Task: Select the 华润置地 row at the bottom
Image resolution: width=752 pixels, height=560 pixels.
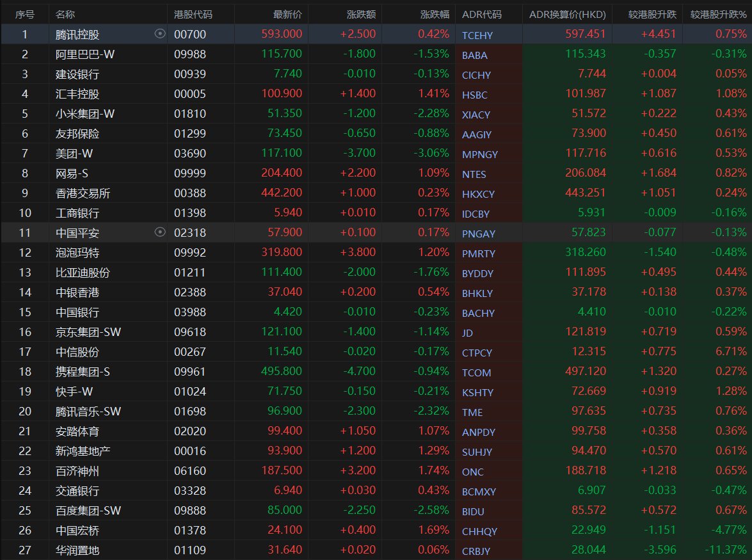Action: [x=77, y=550]
